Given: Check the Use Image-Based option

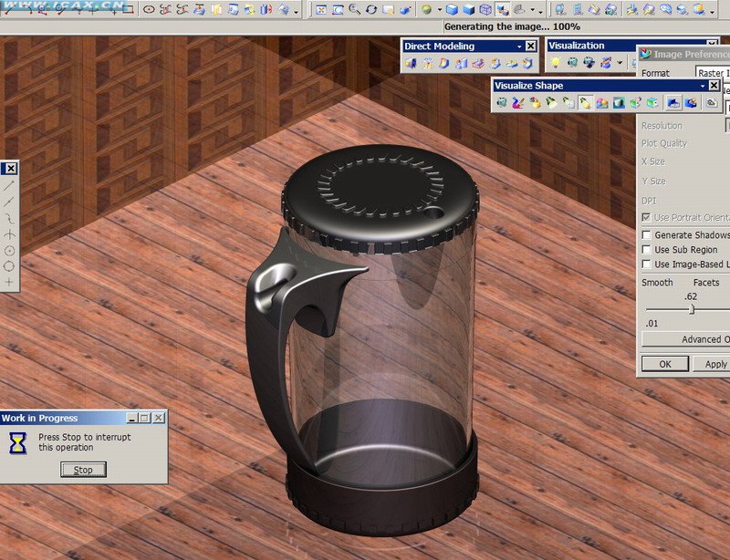Looking at the screenshot, I should click(646, 264).
